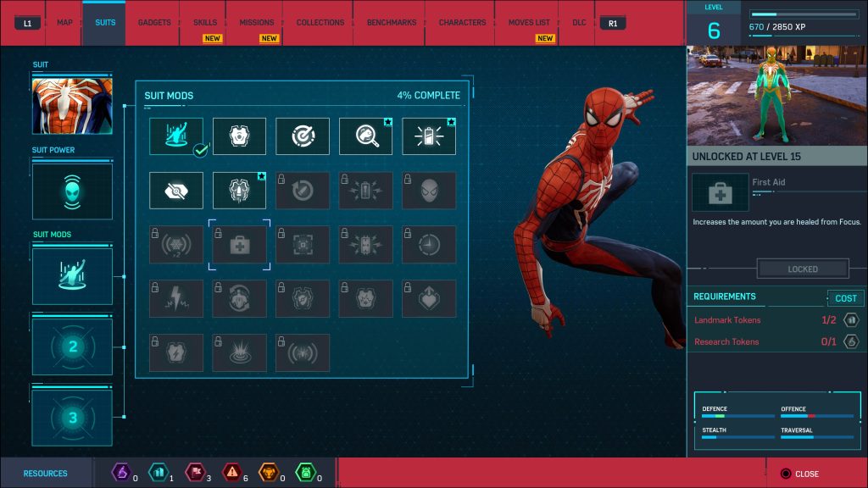Viewport: 868px width, 488px height.
Task: Select the First Aid suit mod icon
Action: tap(239, 246)
